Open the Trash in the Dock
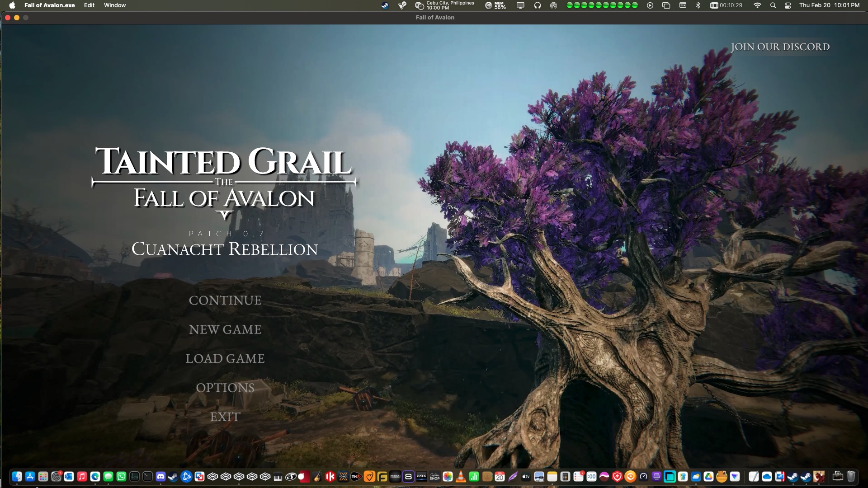 [x=851, y=476]
